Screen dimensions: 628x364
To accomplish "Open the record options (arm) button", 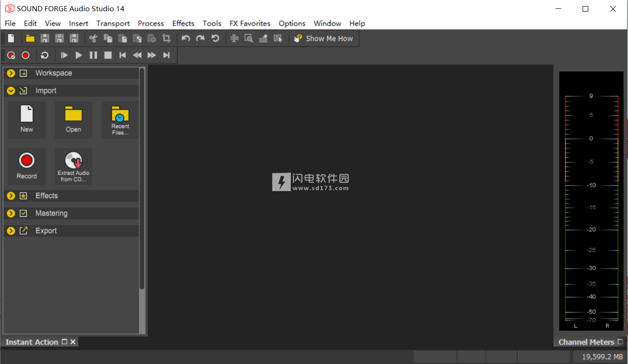I will [x=11, y=55].
